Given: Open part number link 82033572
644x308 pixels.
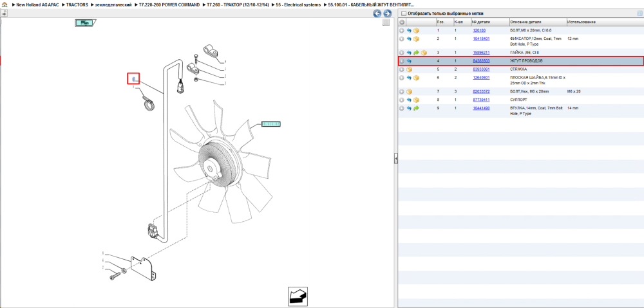Looking at the screenshot, I should coord(481,92).
